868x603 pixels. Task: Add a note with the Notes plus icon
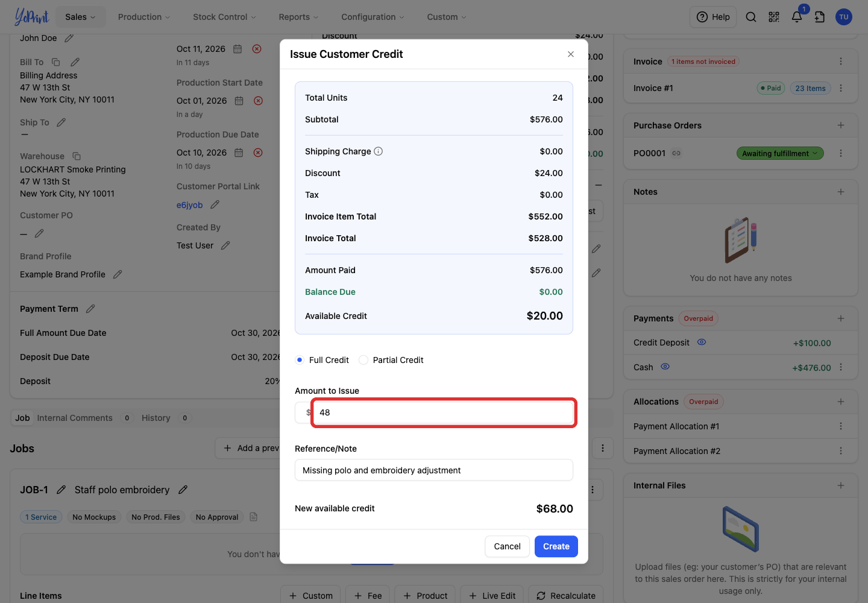[x=841, y=192]
